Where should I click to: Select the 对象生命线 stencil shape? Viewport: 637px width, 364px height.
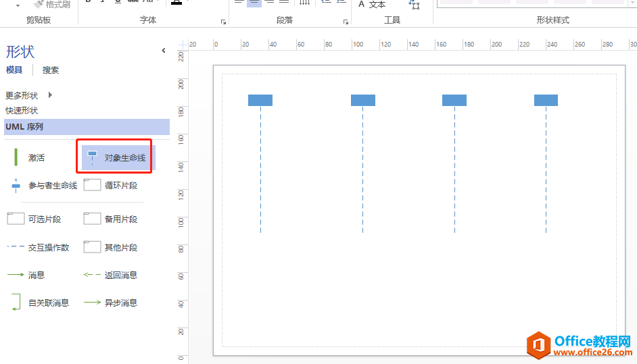(118, 157)
